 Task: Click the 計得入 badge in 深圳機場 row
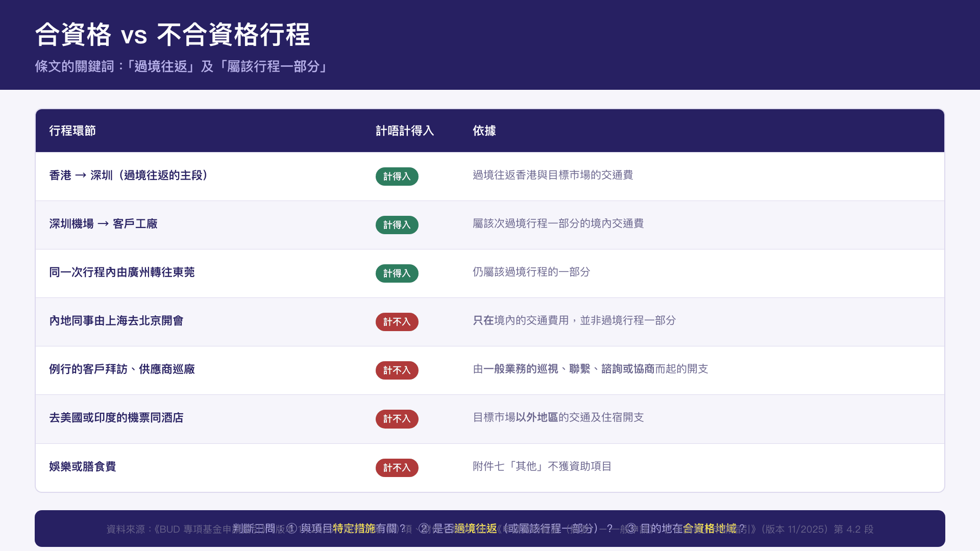tap(397, 225)
